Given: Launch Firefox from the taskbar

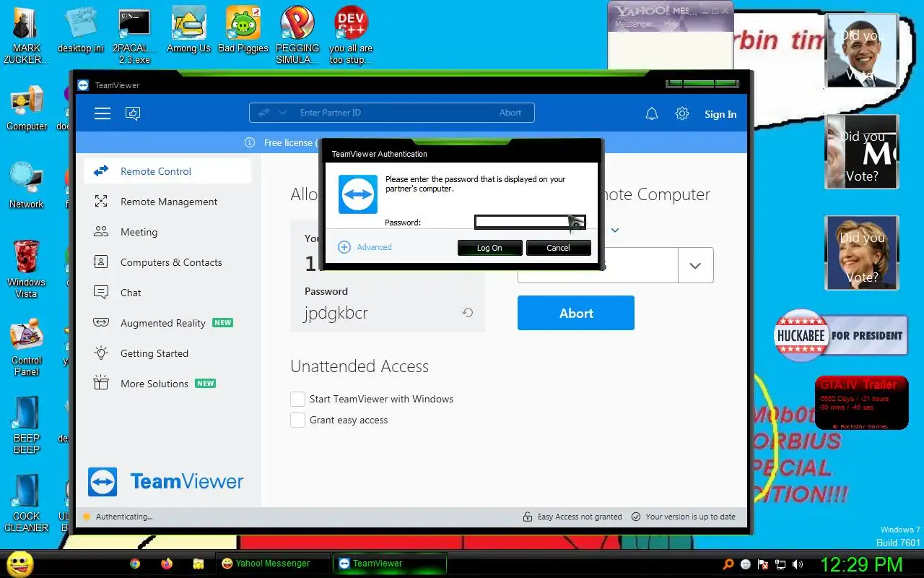Looking at the screenshot, I should pos(167,564).
